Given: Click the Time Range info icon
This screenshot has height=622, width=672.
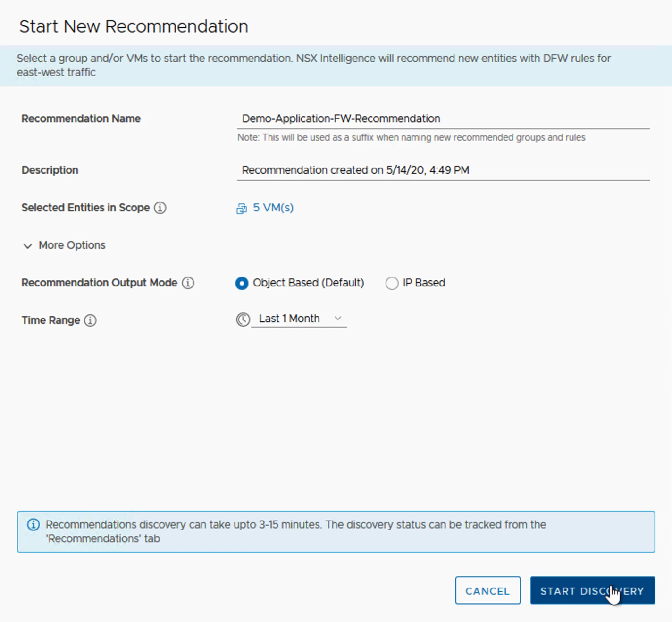Looking at the screenshot, I should [x=90, y=320].
